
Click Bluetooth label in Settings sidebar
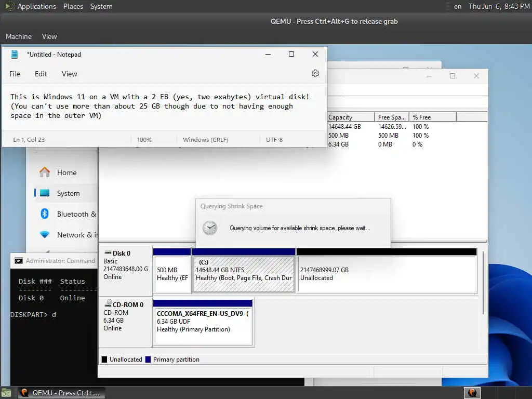pyautogui.click(x=76, y=214)
